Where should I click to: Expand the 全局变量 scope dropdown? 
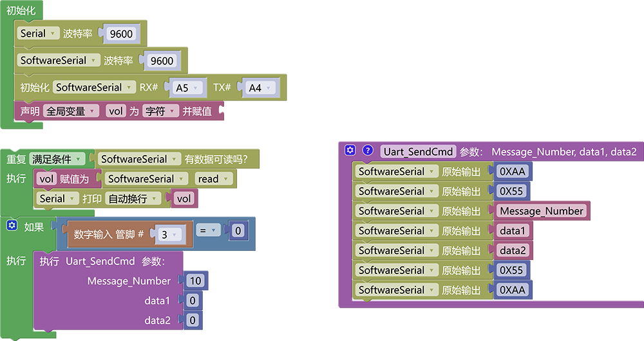71,111
